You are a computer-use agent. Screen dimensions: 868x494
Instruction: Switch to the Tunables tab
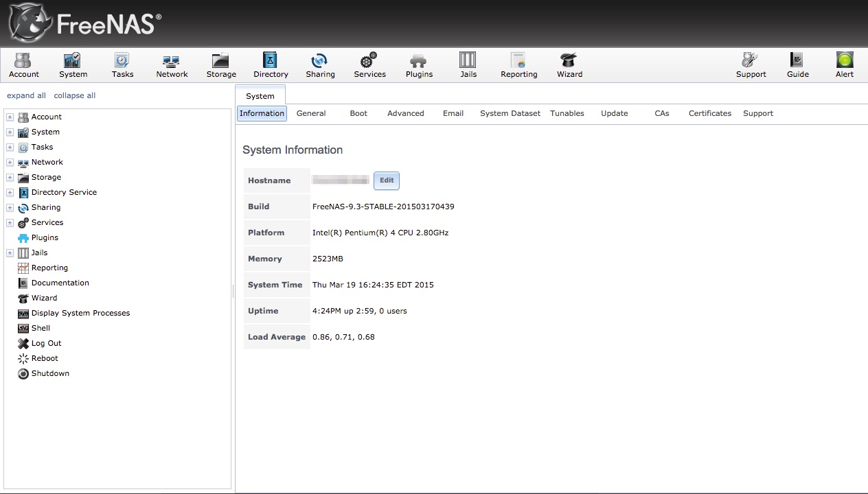567,113
